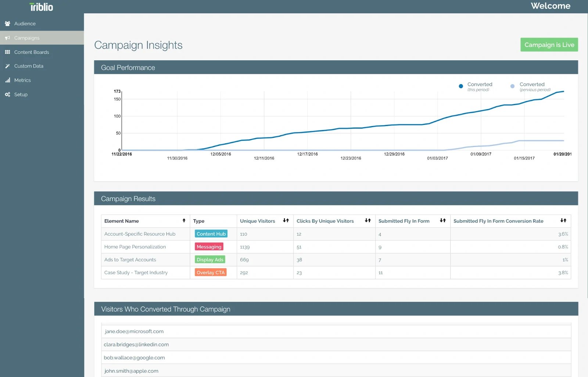Click Ads to Target Accounts row name
The height and width of the screenshot is (377, 588).
130,260
